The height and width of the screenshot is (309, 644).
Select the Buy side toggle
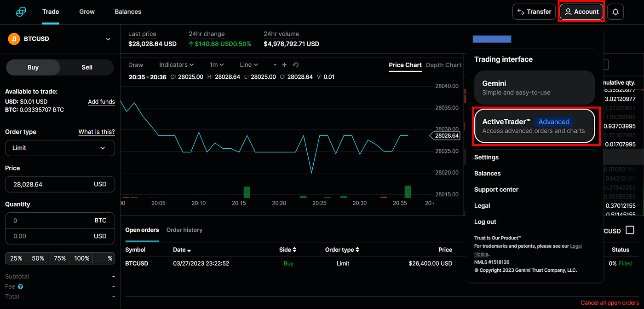(x=33, y=67)
